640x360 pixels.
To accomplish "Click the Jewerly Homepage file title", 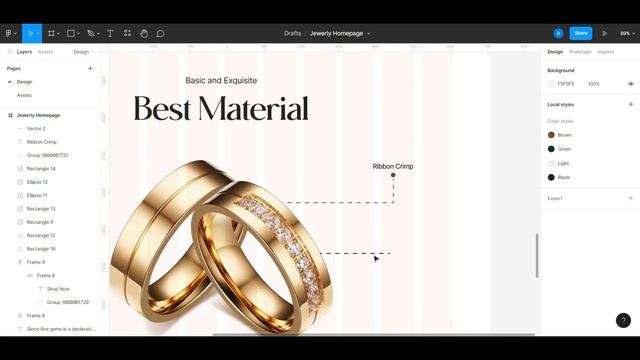I will (336, 33).
